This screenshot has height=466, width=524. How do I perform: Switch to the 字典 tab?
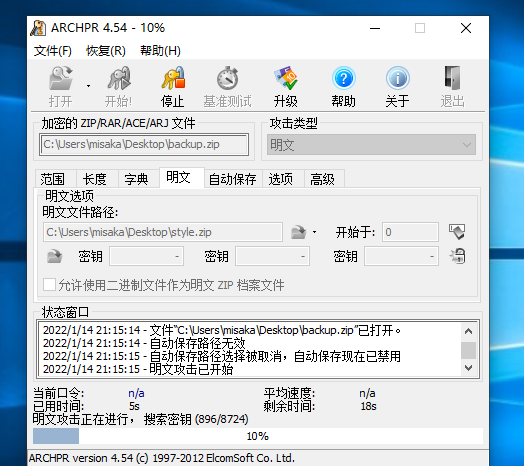point(136,179)
